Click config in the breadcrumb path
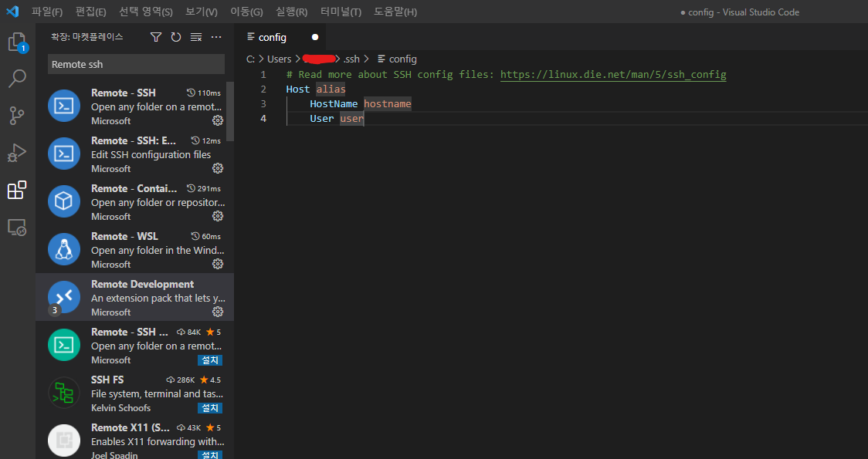The width and height of the screenshot is (868, 459). tap(403, 59)
